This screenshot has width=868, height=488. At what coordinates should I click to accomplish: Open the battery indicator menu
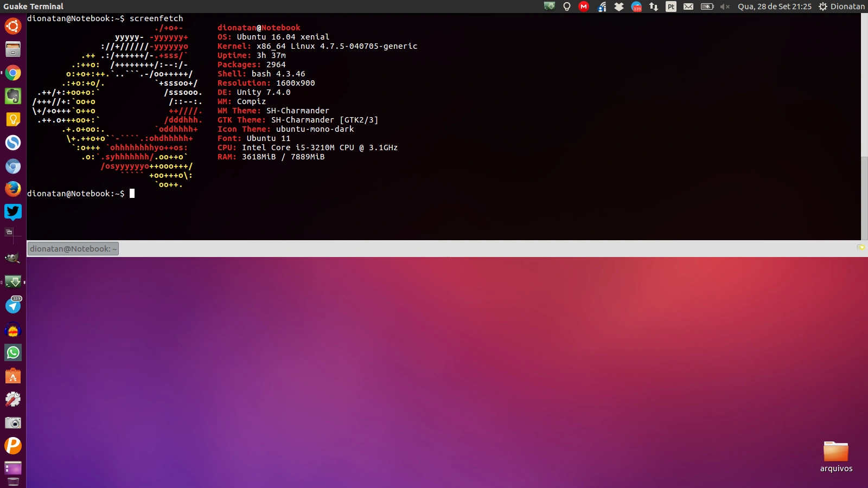click(x=707, y=7)
